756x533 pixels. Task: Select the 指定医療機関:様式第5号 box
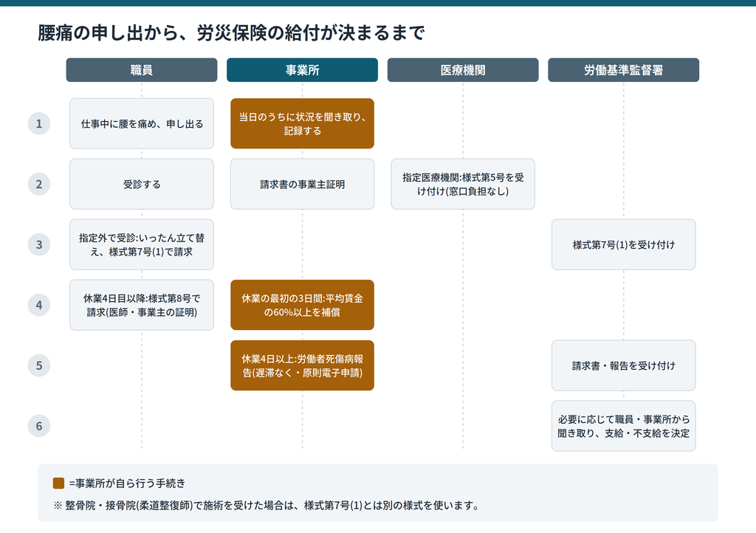click(x=463, y=184)
